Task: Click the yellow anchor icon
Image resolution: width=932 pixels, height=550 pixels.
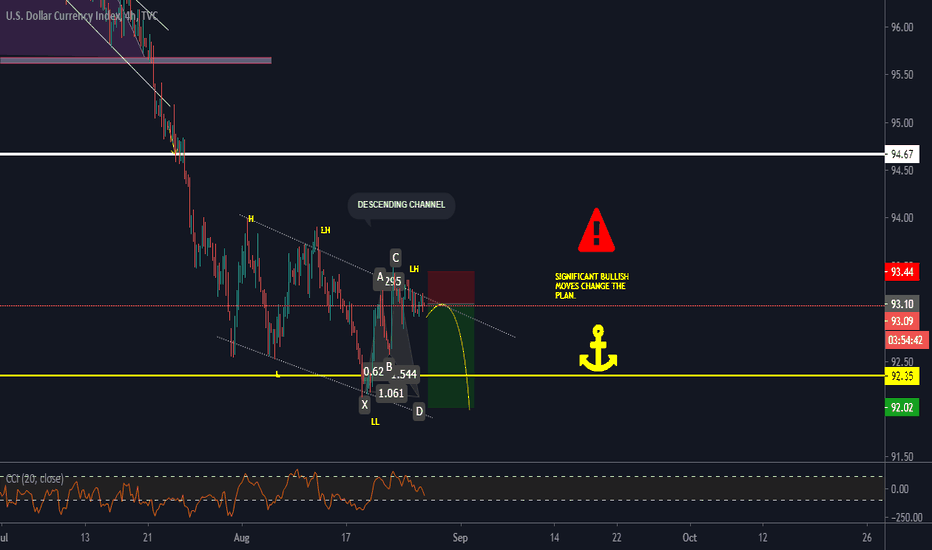Action: [598, 348]
